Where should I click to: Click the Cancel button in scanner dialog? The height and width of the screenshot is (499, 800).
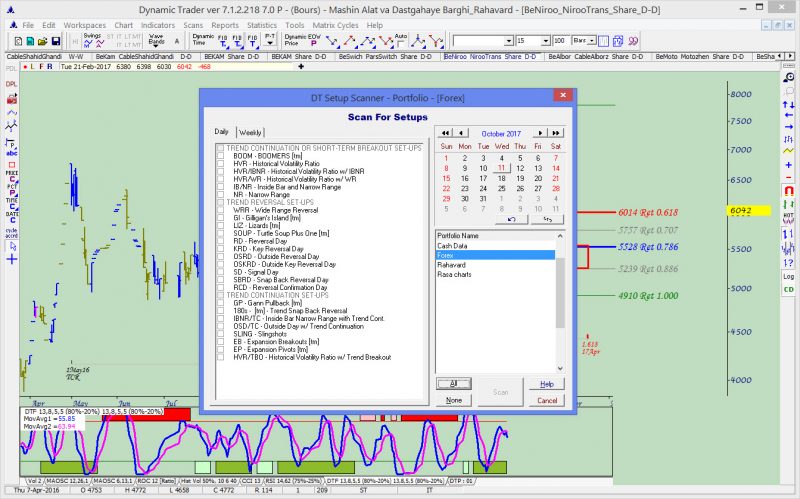tap(547, 400)
